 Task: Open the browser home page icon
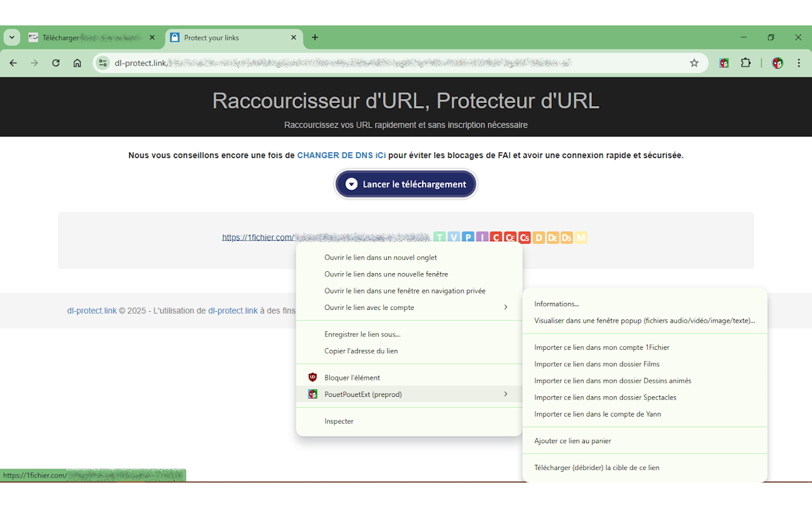[x=77, y=63]
